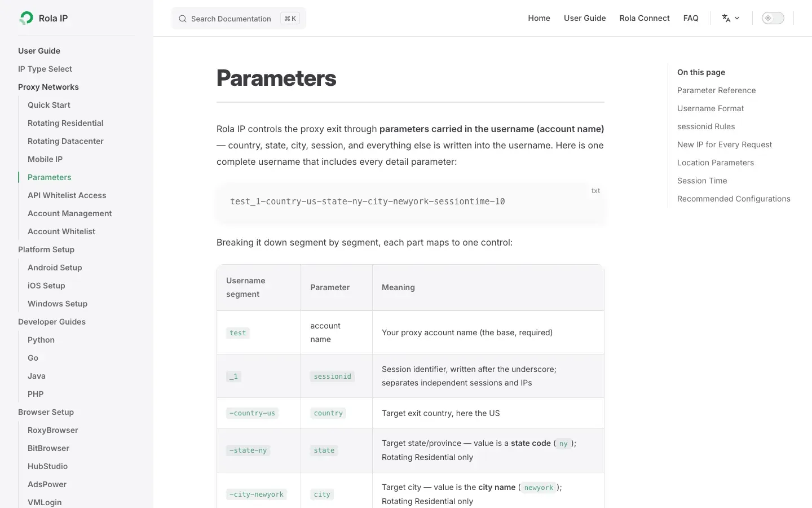The image size is (812, 508).
Task: Jump to sessionid Rules section
Action: click(x=706, y=126)
